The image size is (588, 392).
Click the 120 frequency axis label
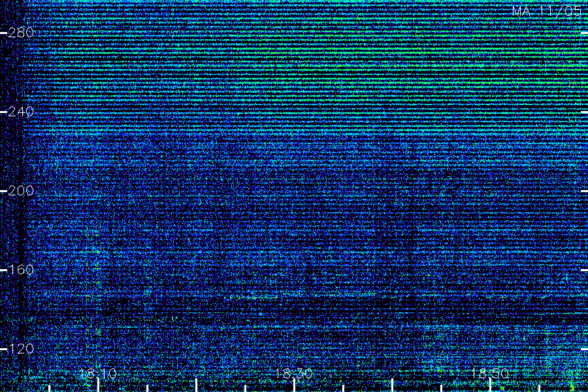click(21, 349)
